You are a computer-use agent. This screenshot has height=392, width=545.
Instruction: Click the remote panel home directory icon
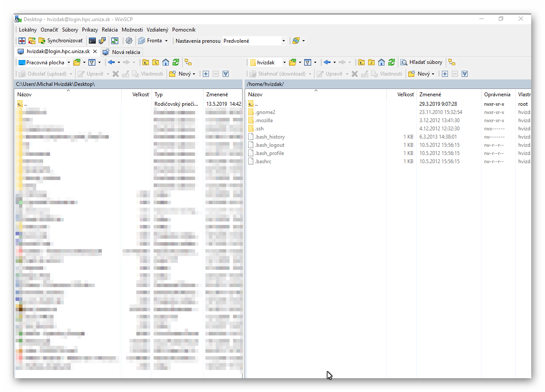coord(381,63)
